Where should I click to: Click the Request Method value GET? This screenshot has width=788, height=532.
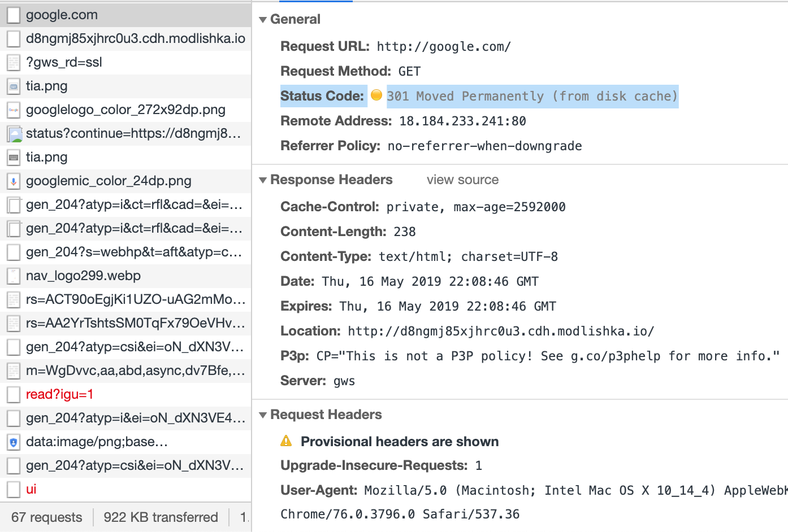coord(409,71)
